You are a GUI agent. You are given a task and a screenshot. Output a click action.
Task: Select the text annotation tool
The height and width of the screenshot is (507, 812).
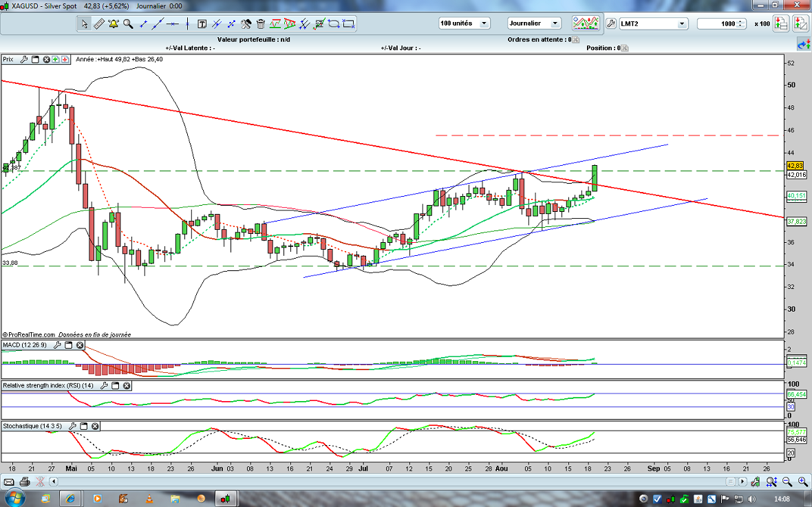click(202, 23)
